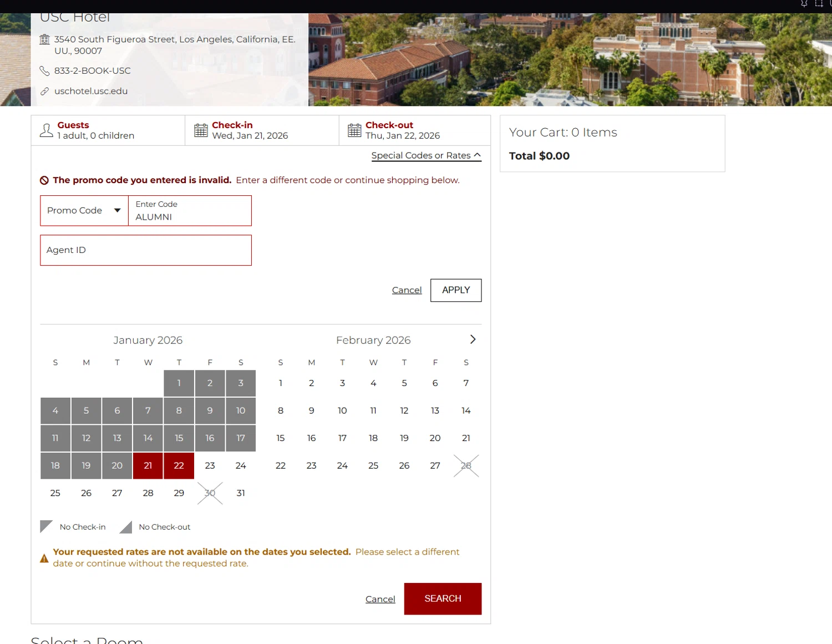The width and height of the screenshot is (832, 644).
Task: Click the phone icon beside 833-2-BOOK-USC
Action: (x=45, y=71)
